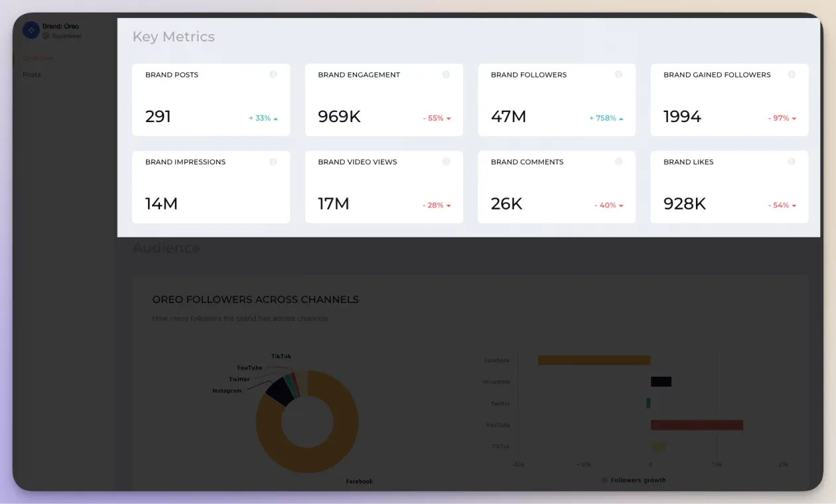Open the Posts sidebar item
The height and width of the screenshot is (504, 836).
(32, 75)
